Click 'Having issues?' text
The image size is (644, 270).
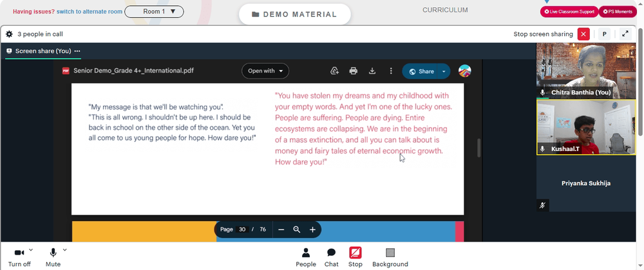pos(33,12)
